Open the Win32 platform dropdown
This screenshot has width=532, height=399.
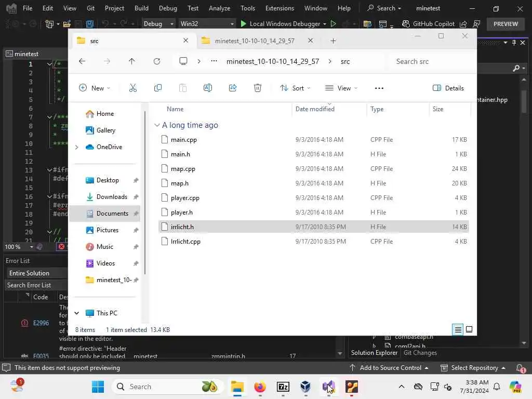click(x=207, y=24)
